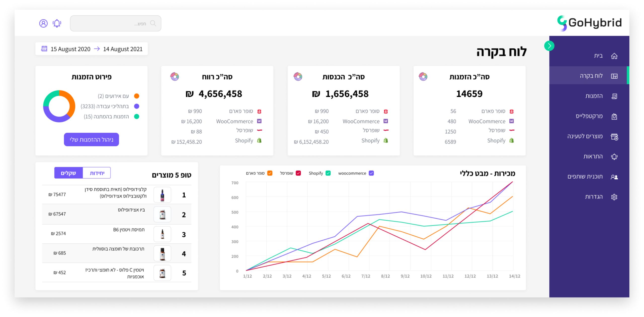Click the products-to-load icon in sidebar
The image size is (644, 317).
point(614,137)
